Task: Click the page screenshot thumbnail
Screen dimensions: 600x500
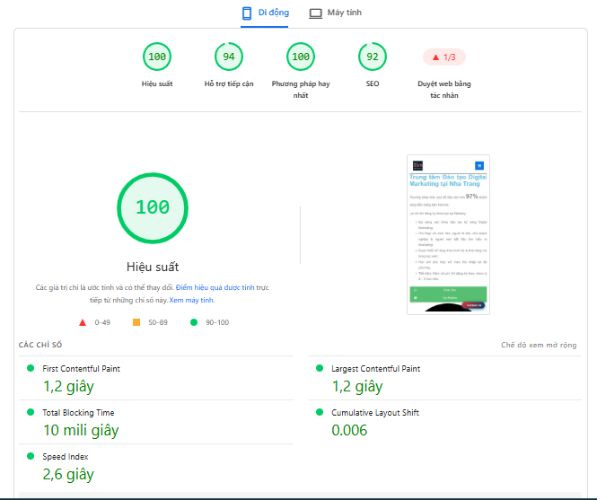Action: [448, 235]
